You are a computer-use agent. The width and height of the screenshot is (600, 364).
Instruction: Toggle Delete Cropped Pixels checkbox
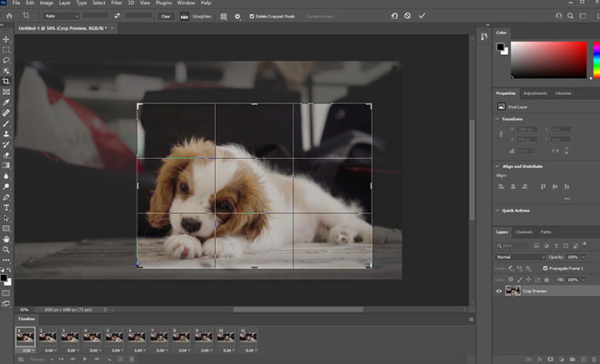click(x=252, y=16)
